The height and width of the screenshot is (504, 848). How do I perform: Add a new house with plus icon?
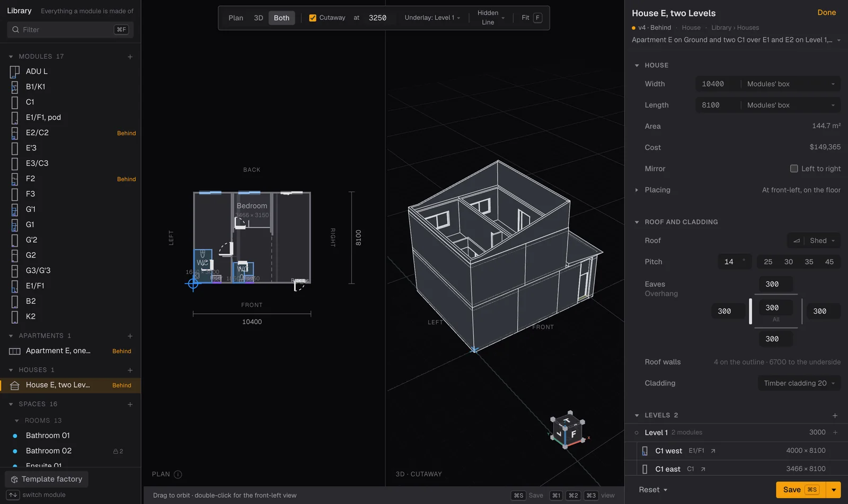(x=130, y=370)
